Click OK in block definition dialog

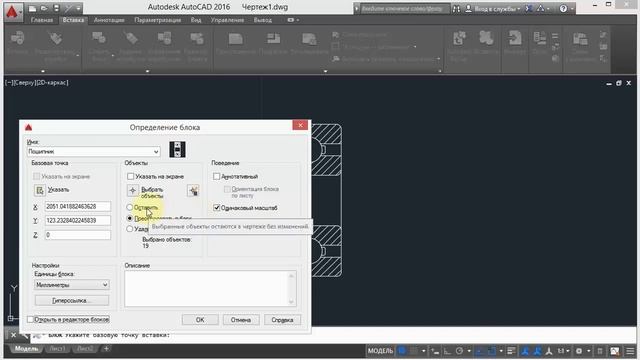click(200, 320)
